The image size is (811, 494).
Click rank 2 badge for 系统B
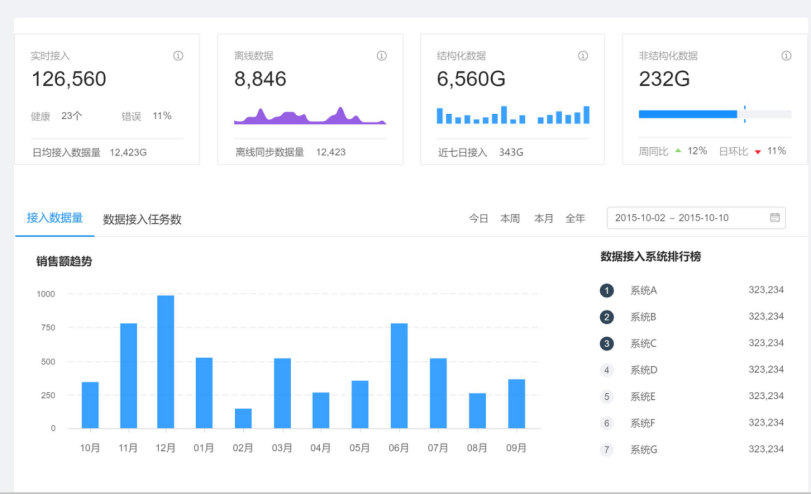point(607,317)
